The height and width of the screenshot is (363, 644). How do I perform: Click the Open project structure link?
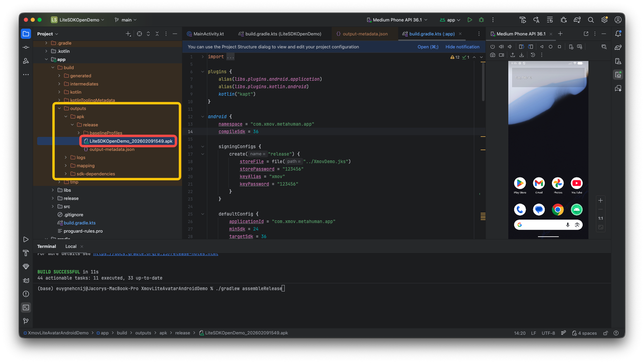click(x=428, y=47)
